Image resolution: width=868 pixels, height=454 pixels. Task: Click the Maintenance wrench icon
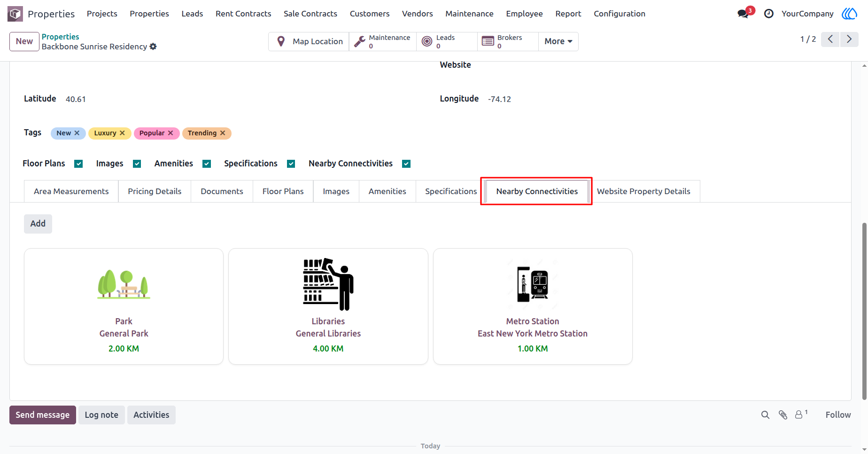click(x=360, y=41)
